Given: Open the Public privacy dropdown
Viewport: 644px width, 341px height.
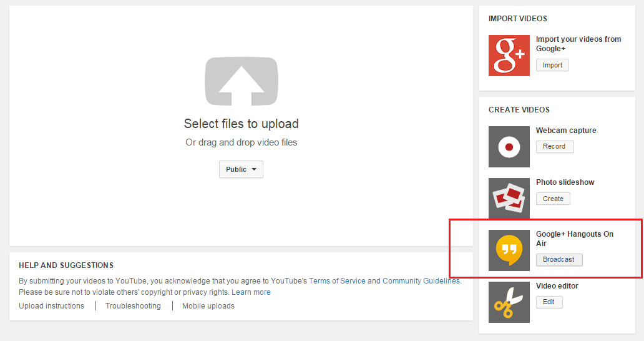Looking at the screenshot, I should pyautogui.click(x=241, y=169).
